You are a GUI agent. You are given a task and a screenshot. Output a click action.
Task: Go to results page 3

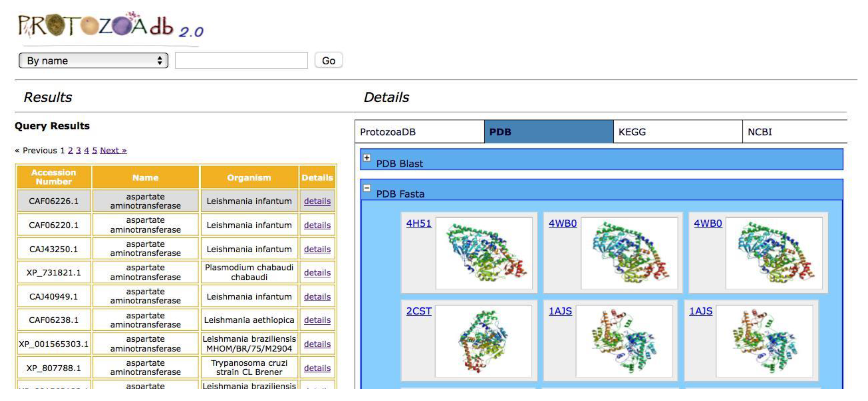coord(77,151)
